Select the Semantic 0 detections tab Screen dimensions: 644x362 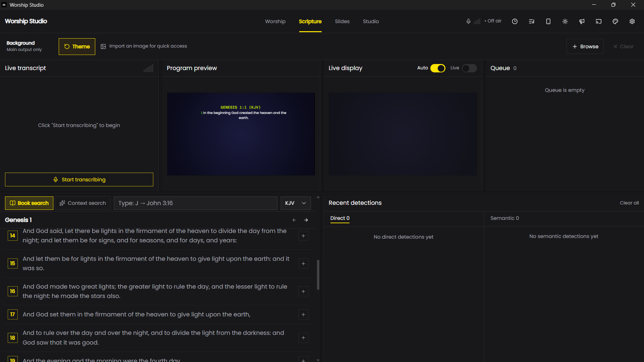click(x=504, y=218)
